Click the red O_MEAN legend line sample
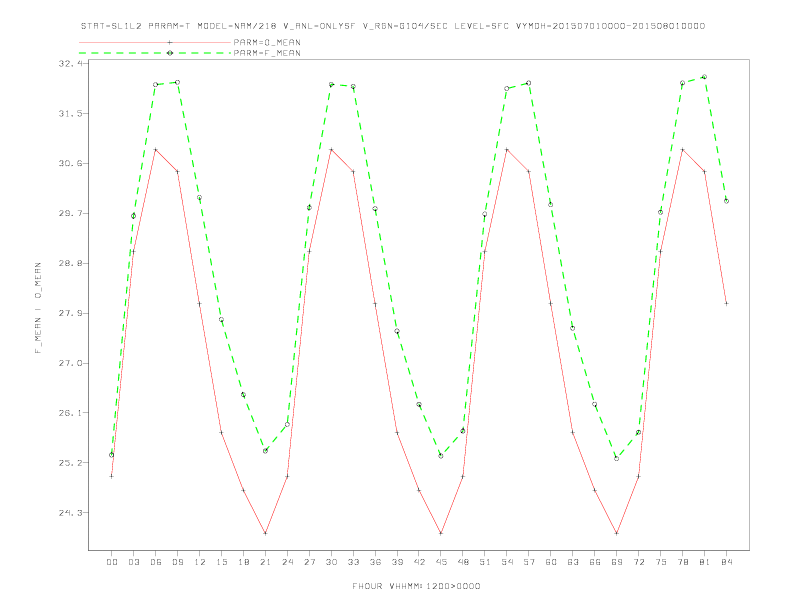792x612 pixels. 155,42
